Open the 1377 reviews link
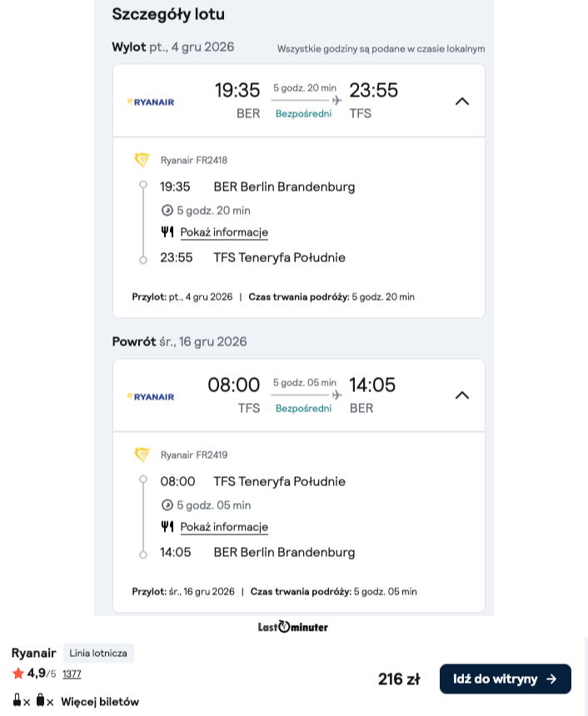This screenshot has width=588, height=716. click(72, 674)
